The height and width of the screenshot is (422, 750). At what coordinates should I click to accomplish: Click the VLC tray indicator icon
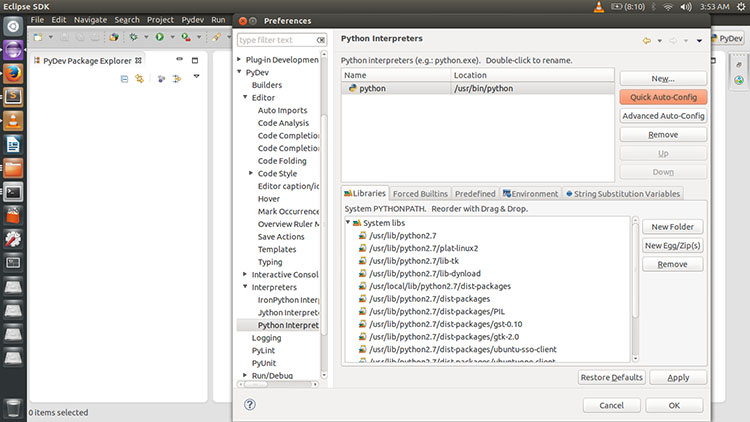(x=598, y=7)
